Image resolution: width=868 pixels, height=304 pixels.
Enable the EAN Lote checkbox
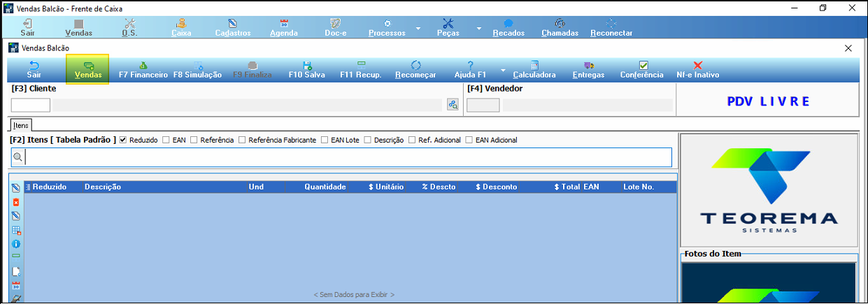pos(325,140)
